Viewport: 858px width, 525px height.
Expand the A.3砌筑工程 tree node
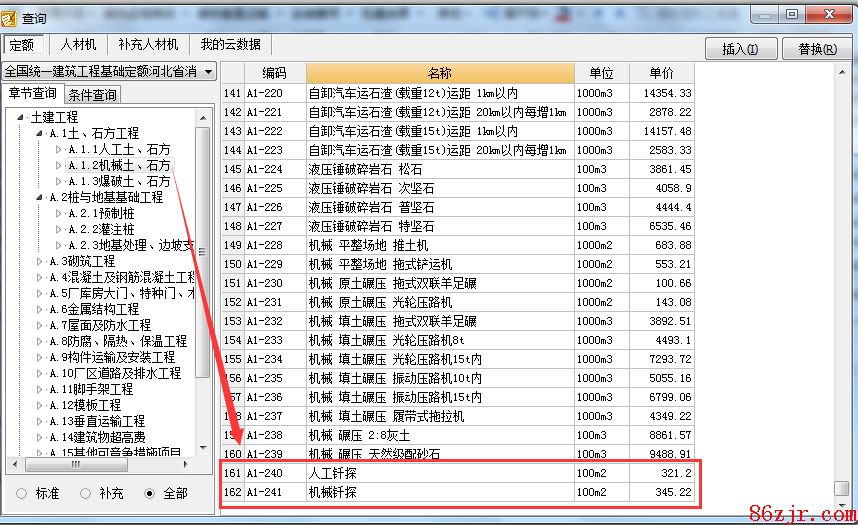pyautogui.click(x=40, y=261)
